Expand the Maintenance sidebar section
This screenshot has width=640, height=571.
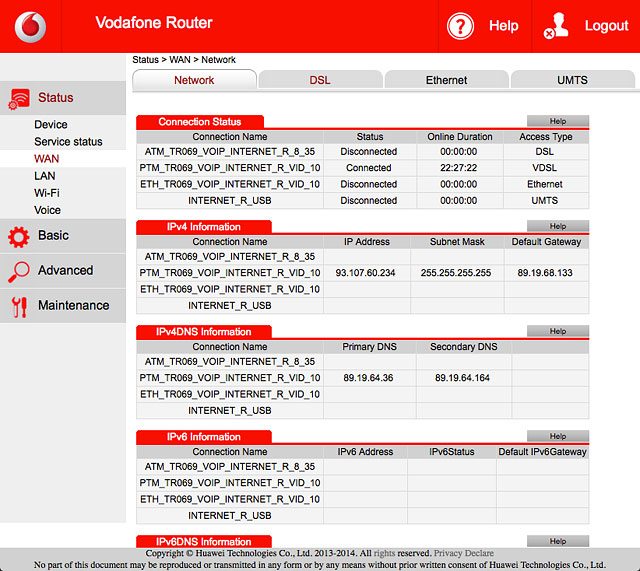click(x=63, y=306)
